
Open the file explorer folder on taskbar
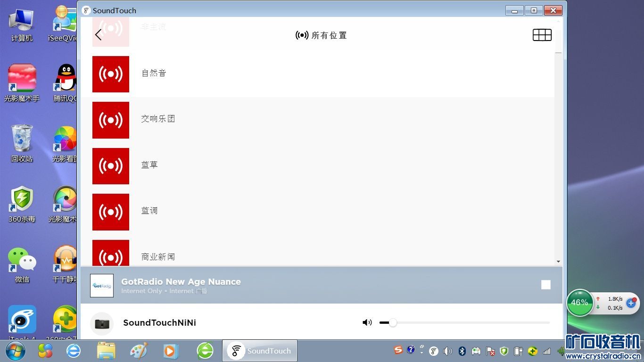(106, 351)
